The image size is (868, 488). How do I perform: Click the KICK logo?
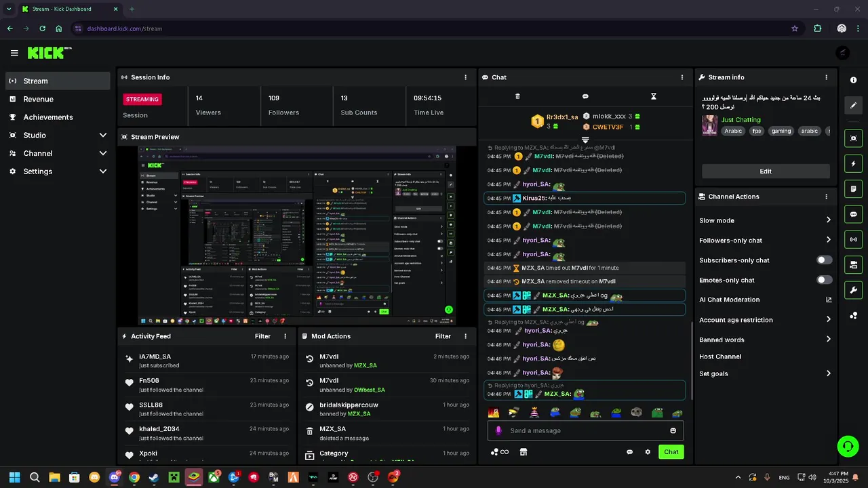click(50, 53)
